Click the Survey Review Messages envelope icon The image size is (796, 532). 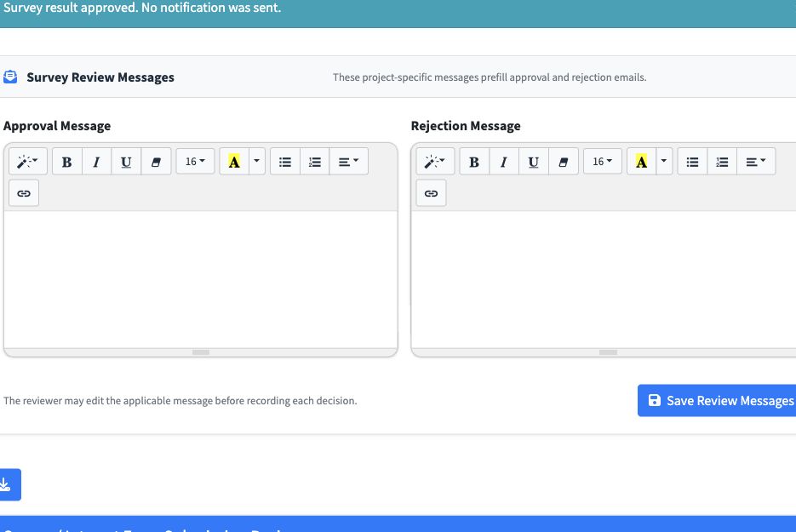[10, 77]
